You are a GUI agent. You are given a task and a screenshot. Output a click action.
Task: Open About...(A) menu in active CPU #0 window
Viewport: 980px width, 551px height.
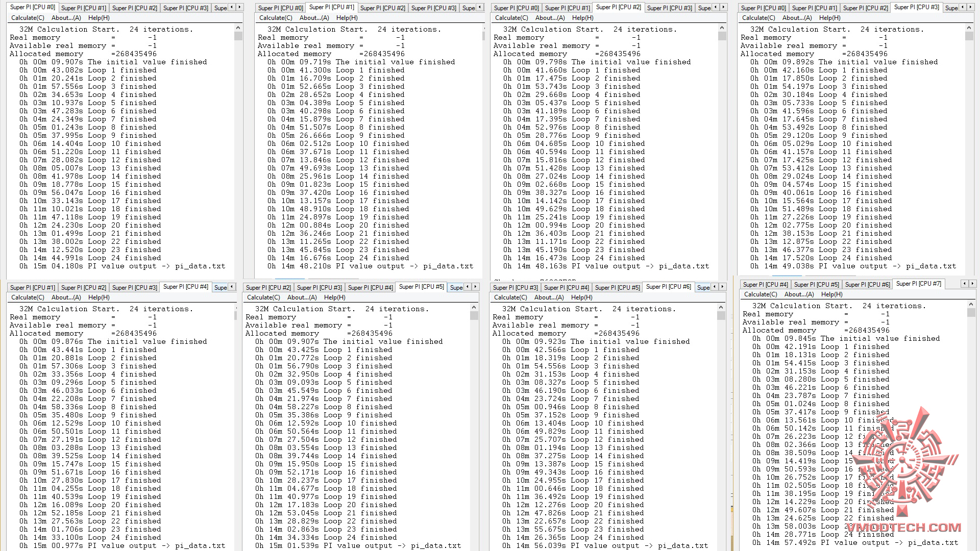[x=66, y=18]
